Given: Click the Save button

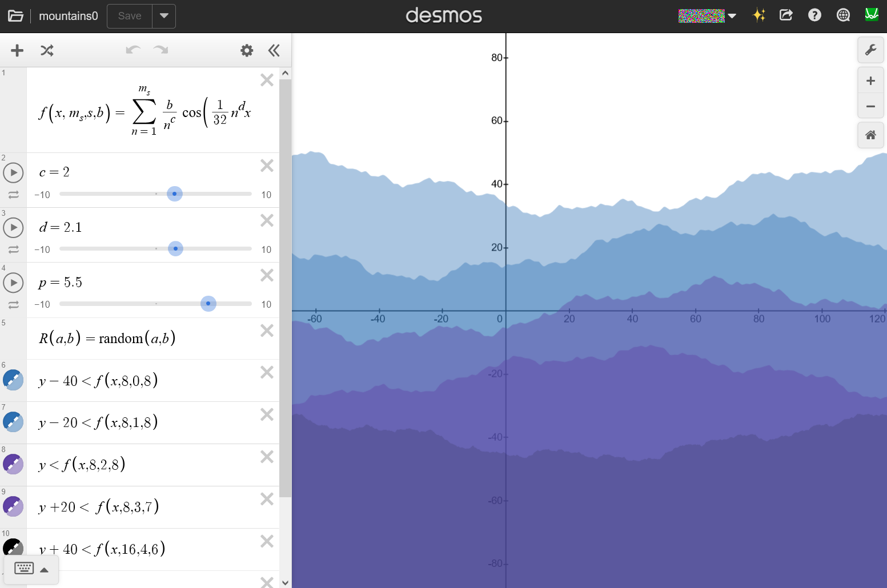Looking at the screenshot, I should click(x=130, y=16).
